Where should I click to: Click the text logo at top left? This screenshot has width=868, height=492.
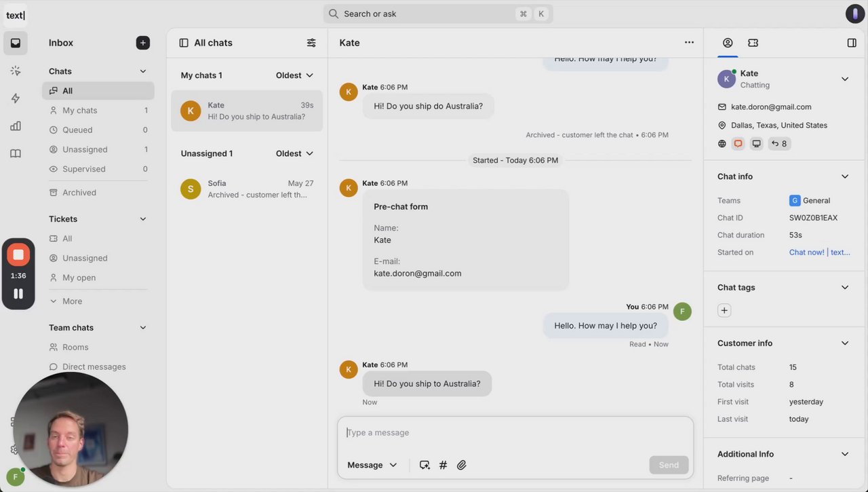click(16, 15)
